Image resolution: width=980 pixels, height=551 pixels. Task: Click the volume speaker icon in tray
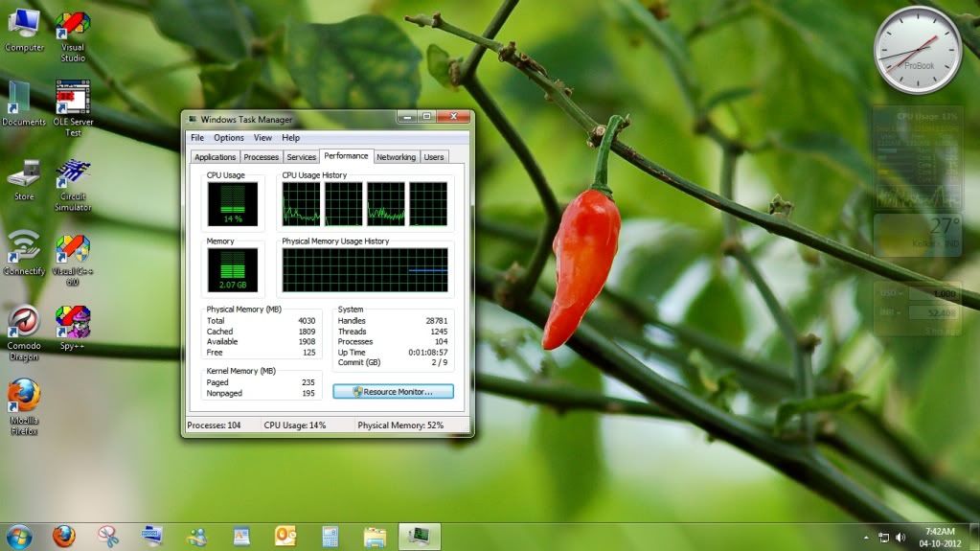tap(901, 538)
